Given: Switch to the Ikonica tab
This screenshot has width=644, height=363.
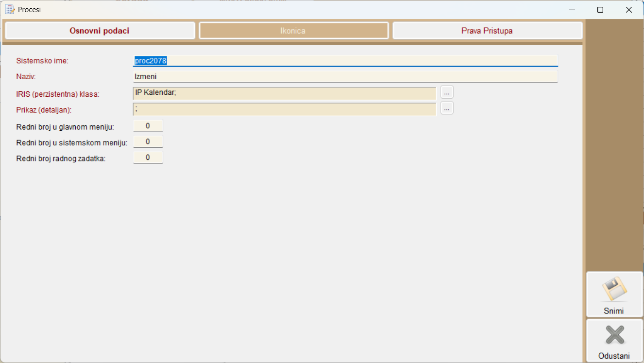Looking at the screenshot, I should pyautogui.click(x=293, y=31).
